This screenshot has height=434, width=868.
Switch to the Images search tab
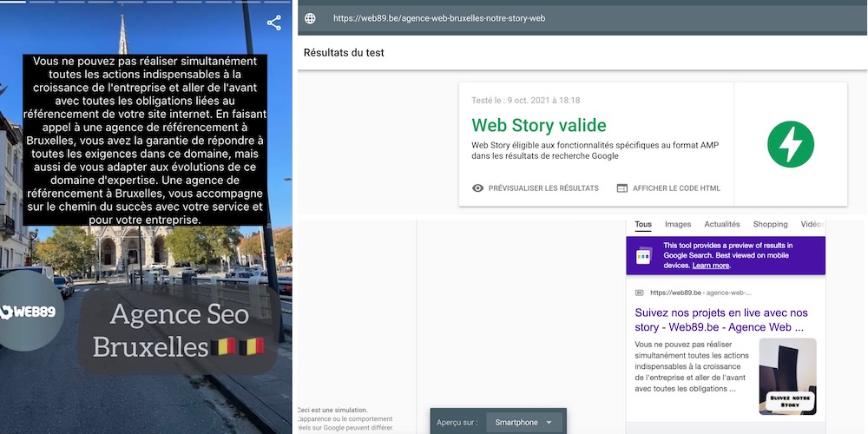point(678,224)
